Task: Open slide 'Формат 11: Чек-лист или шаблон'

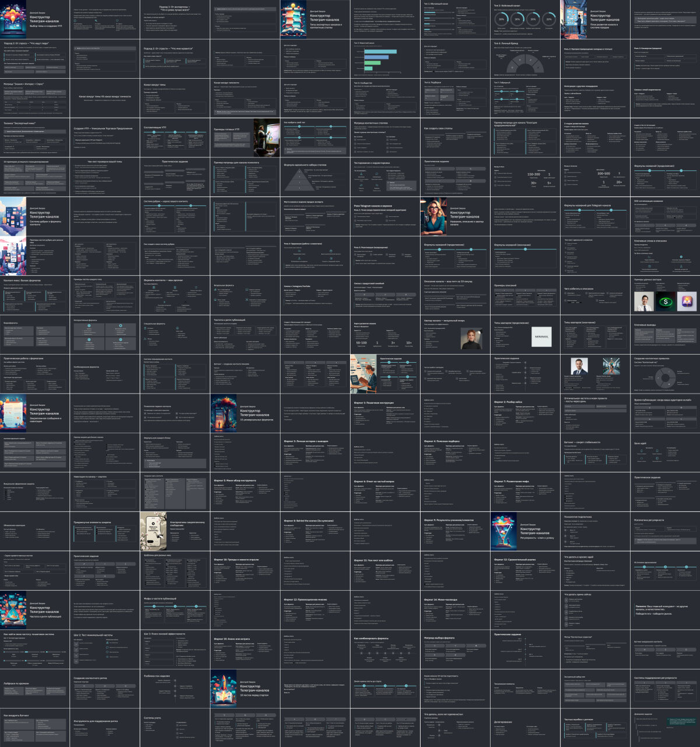Action: (x=385, y=570)
